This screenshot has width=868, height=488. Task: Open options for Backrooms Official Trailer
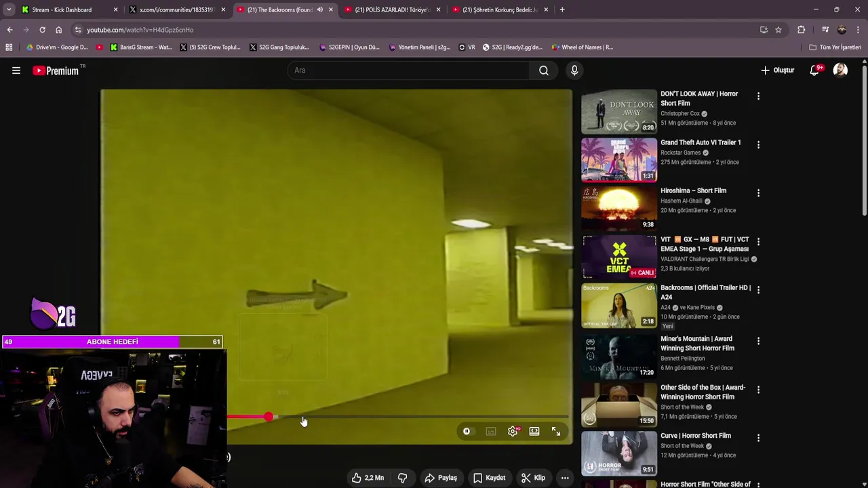pyautogui.click(x=758, y=289)
